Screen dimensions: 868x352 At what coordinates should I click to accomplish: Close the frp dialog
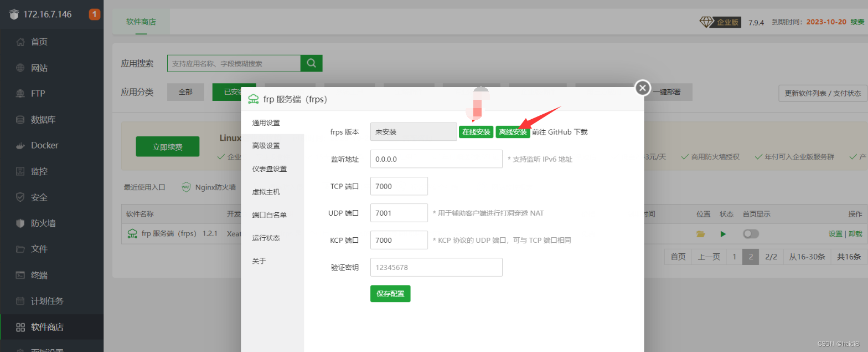pos(642,88)
